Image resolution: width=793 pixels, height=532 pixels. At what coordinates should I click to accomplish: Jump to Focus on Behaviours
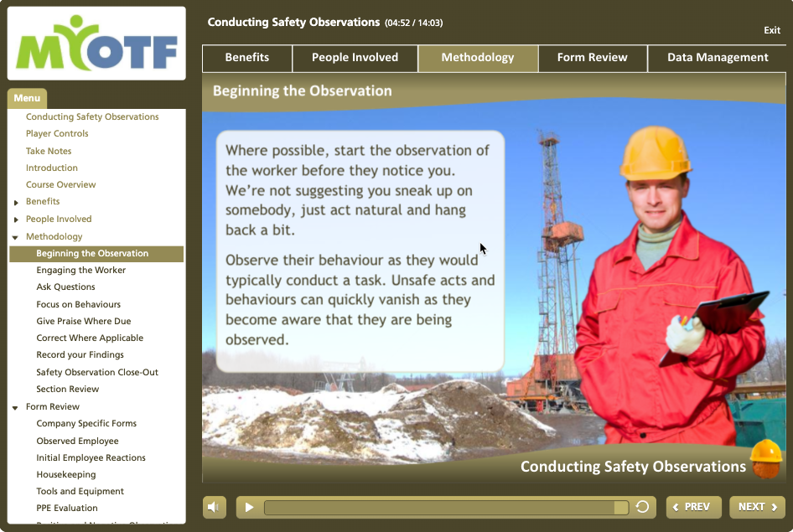click(79, 304)
